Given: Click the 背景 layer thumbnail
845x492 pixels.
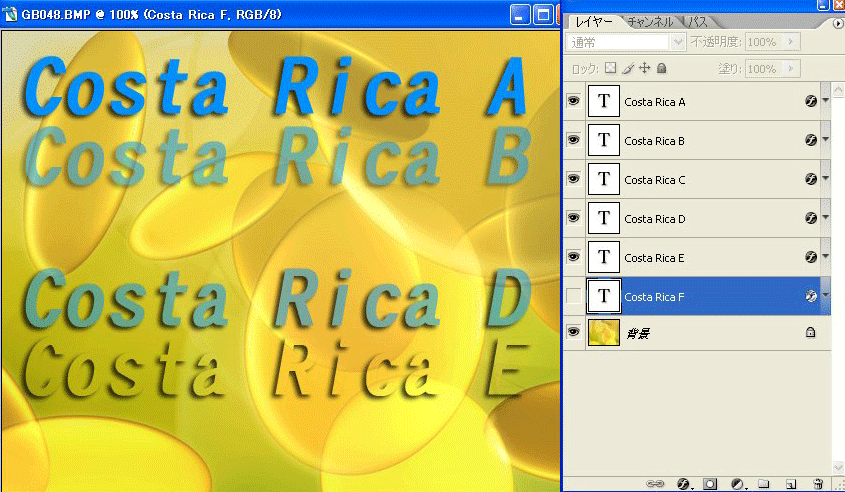Looking at the screenshot, I should click(604, 332).
